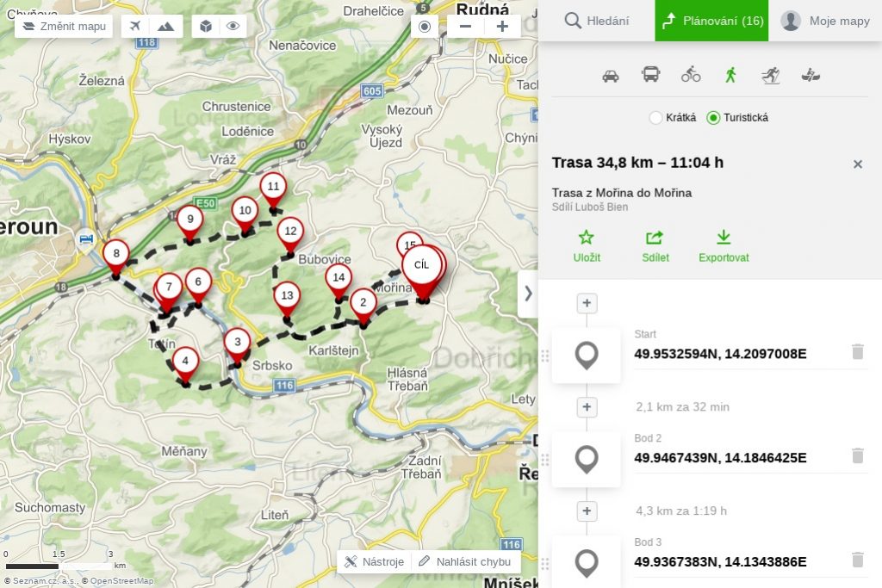882x588 pixels.
Task: Open the Změnit mapu layer switcher
Action: [64, 27]
